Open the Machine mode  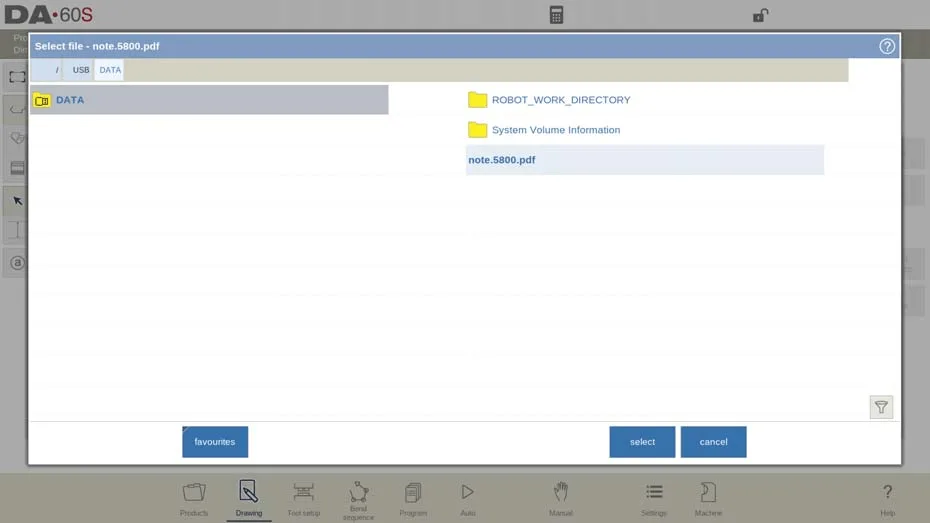coord(708,499)
